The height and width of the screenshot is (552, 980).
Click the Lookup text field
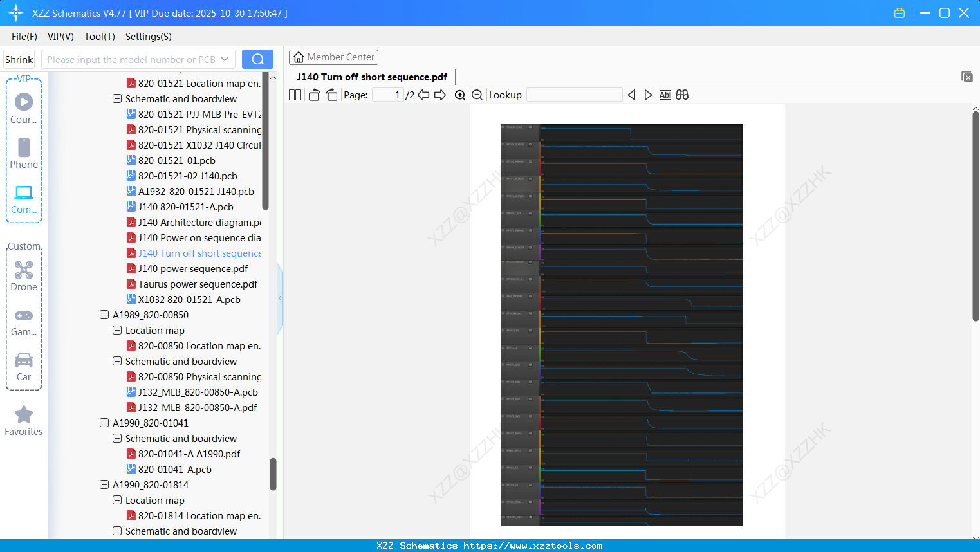(575, 95)
